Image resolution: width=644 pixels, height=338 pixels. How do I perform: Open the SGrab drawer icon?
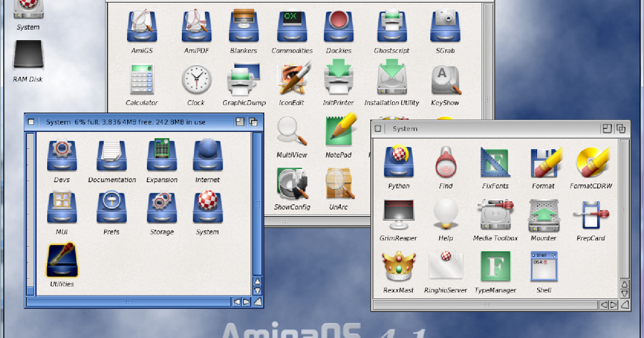tap(445, 27)
